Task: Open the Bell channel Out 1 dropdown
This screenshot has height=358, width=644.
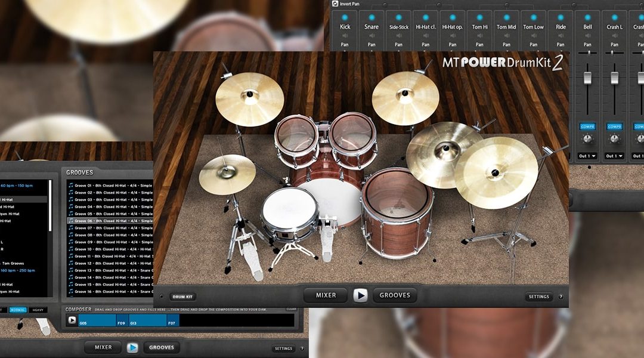Action: [x=587, y=156]
